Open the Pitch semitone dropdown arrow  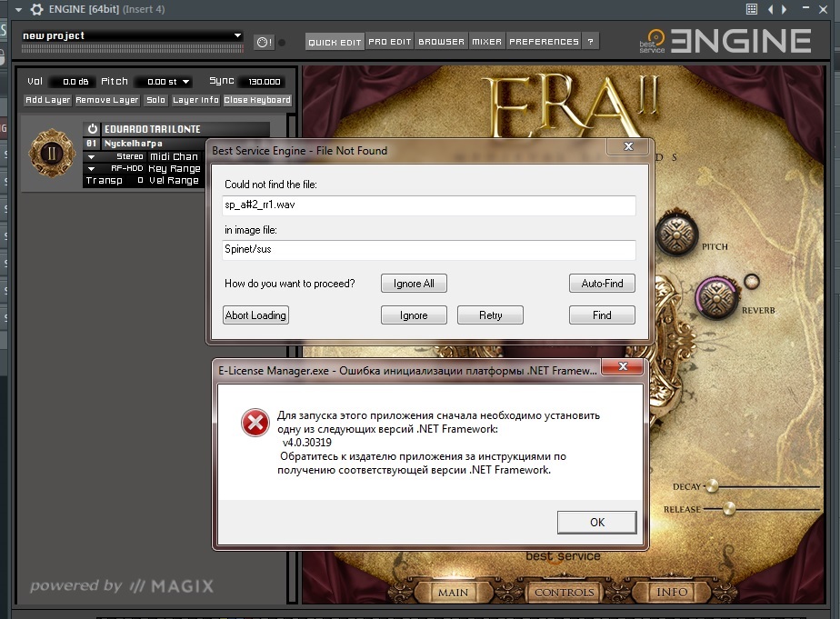pos(186,82)
